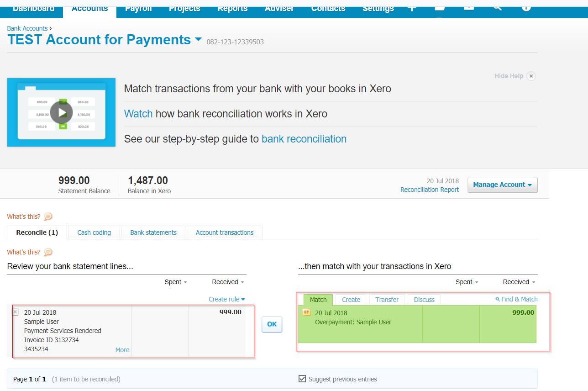Click the plus quick-add icon in header
The image size is (588, 391).
(x=412, y=7)
